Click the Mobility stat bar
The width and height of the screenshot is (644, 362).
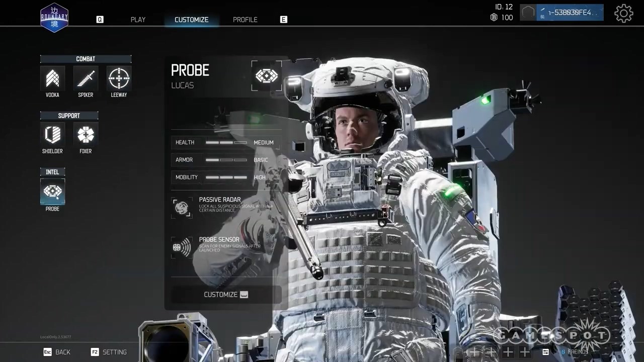(226, 177)
